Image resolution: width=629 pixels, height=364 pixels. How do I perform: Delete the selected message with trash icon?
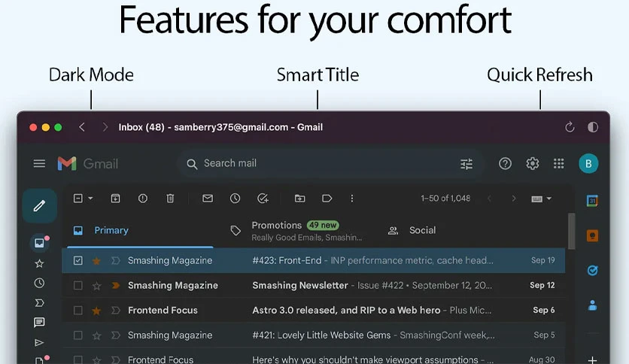170,199
